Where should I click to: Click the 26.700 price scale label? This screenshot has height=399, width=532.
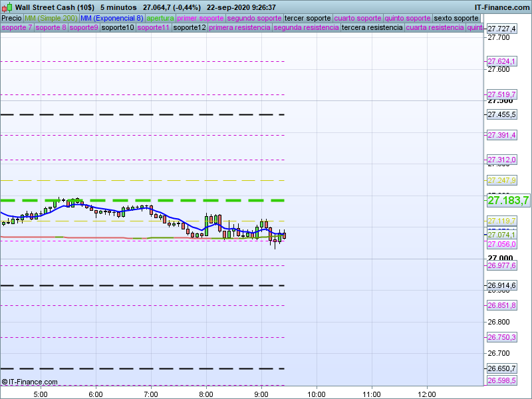coord(498,354)
